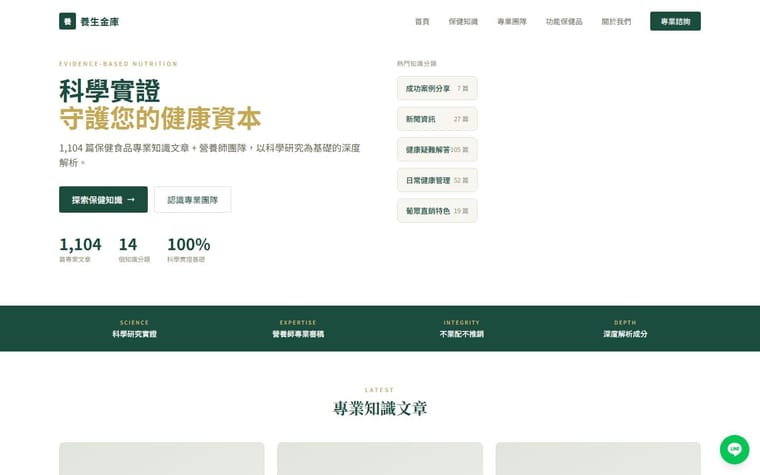Click the 1,104 articles statistic
This screenshot has width=760, height=475.
coord(80,249)
